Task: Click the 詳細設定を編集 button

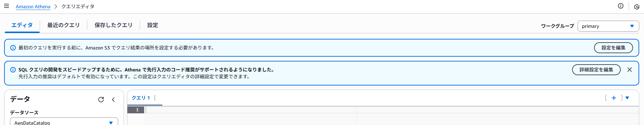Action: pos(596,70)
